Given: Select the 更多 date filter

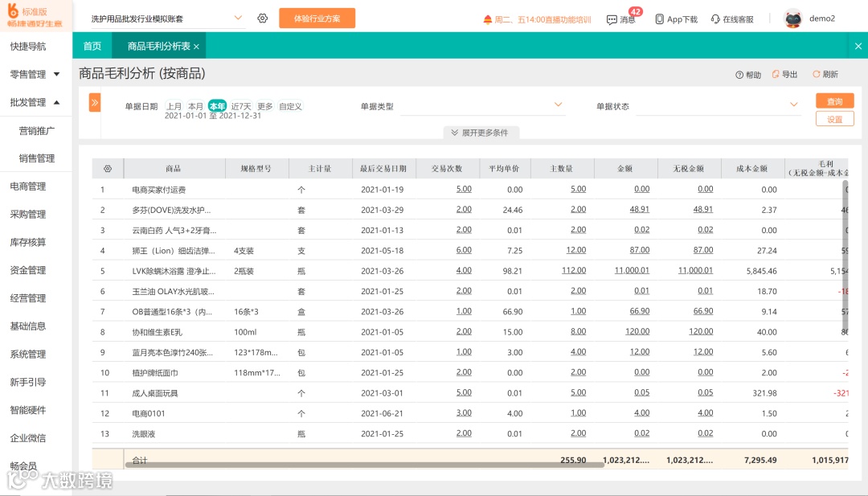Looking at the screenshot, I should coord(265,106).
